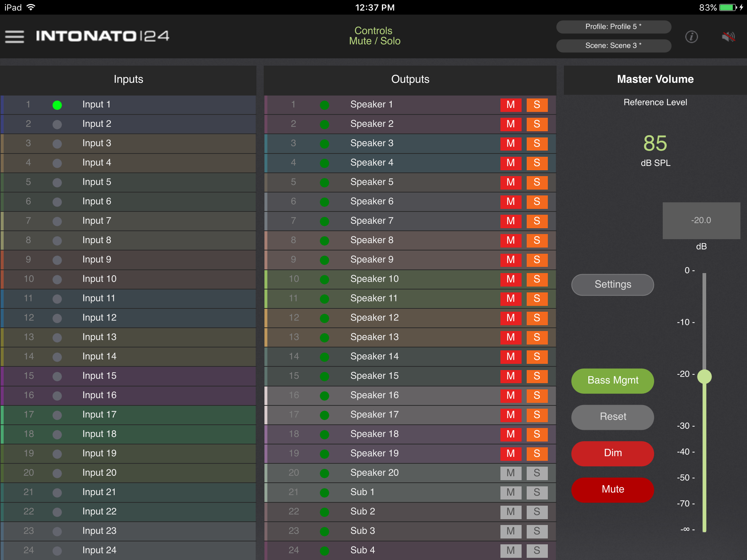Screen dimensions: 747x560
Task: Open the Controls Mute / Solo title
Action: click(374, 36)
